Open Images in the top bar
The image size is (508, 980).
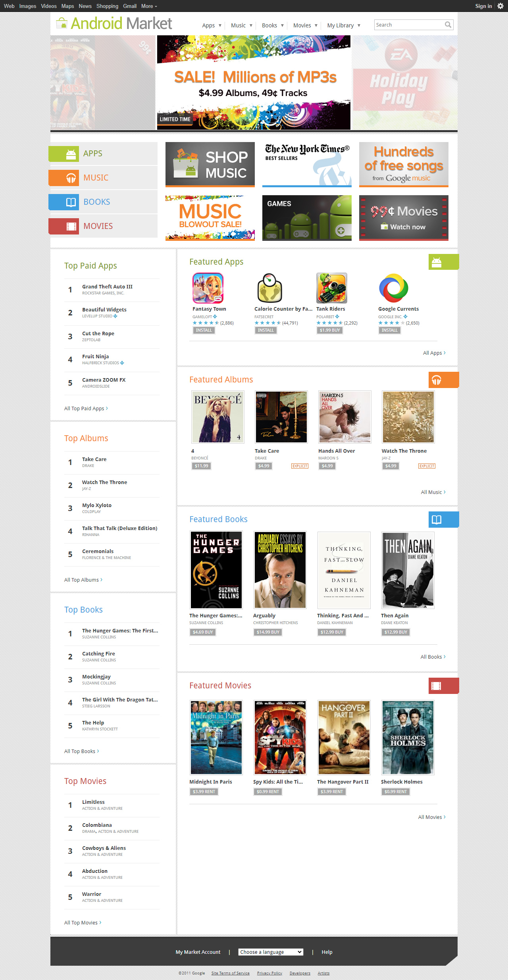pos(27,6)
